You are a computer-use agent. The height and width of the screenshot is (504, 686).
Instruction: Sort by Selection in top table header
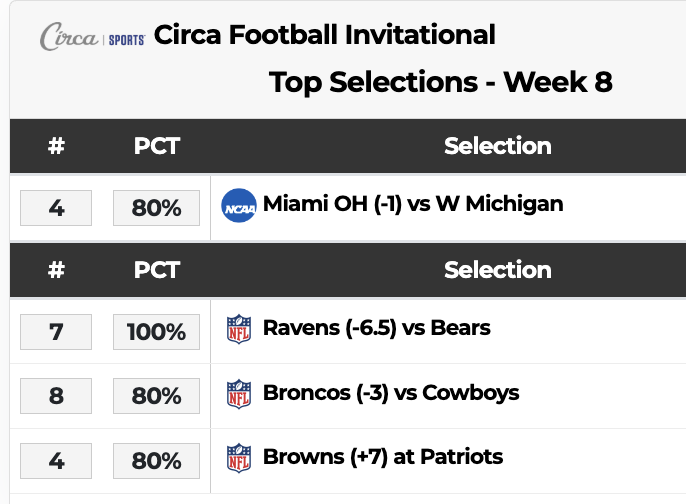point(497,146)
